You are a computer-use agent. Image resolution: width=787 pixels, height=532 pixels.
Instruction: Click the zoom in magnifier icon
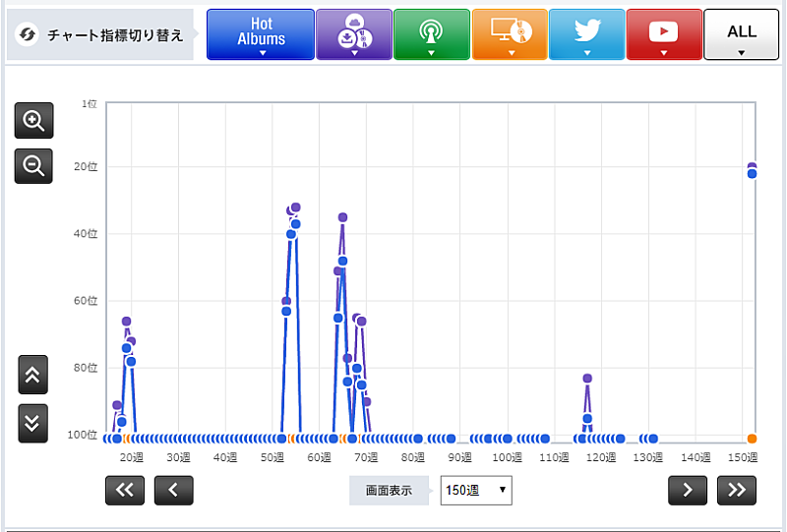tap(33, 121)
